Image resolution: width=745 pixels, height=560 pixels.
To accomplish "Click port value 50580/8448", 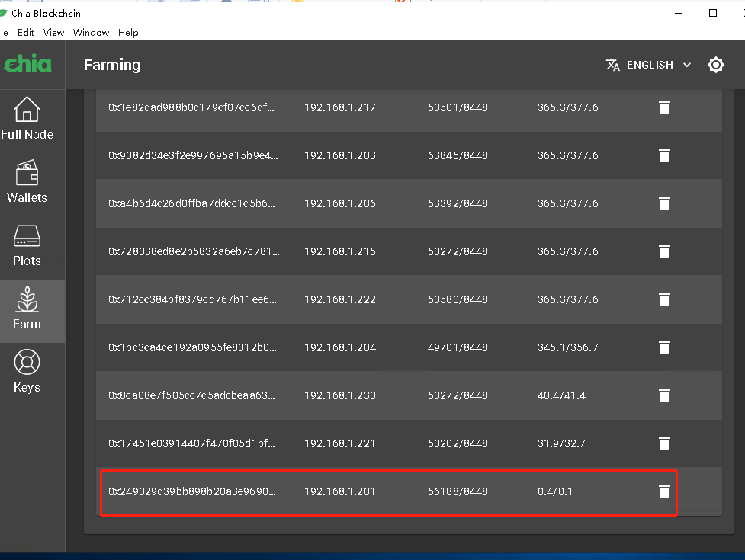I will (x=458, y=299).
